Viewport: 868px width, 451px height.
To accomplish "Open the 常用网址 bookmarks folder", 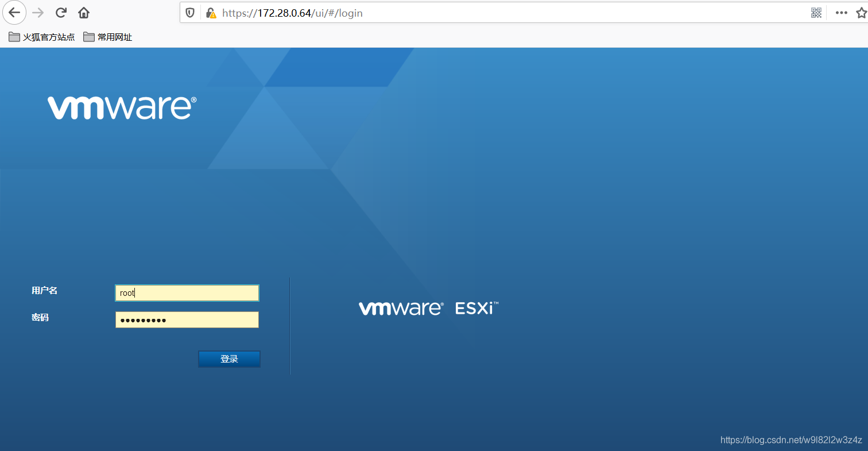I will 108,37.
